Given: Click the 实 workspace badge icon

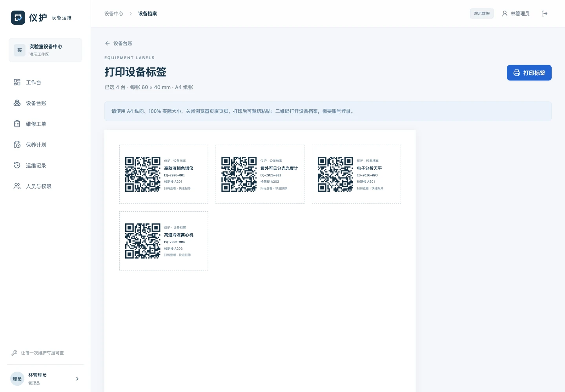Looking at the screenshot, I should [x=20, y=50].
